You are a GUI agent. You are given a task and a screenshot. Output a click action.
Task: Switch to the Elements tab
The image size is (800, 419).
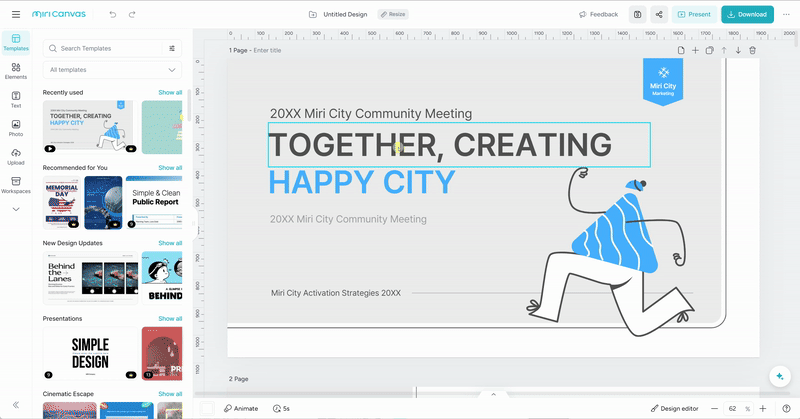16,71
